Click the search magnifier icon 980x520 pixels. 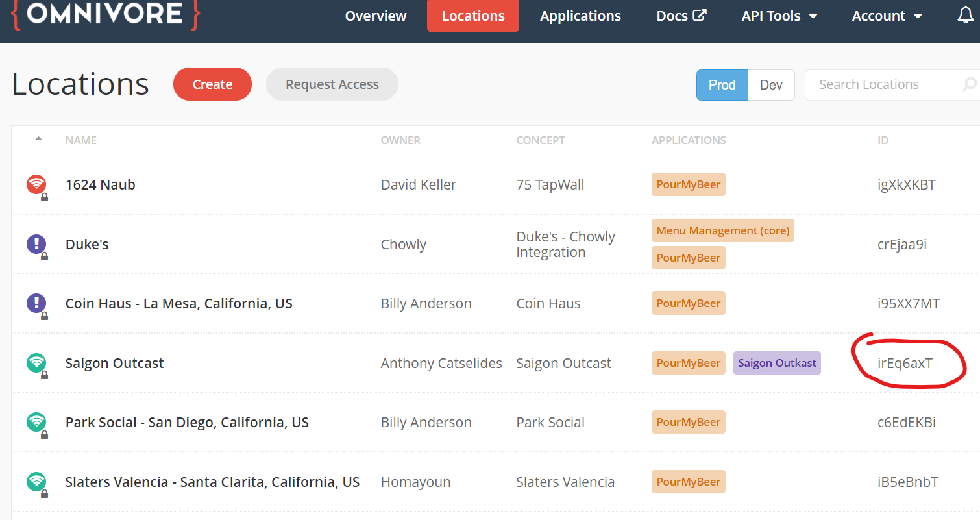point(969,84)
